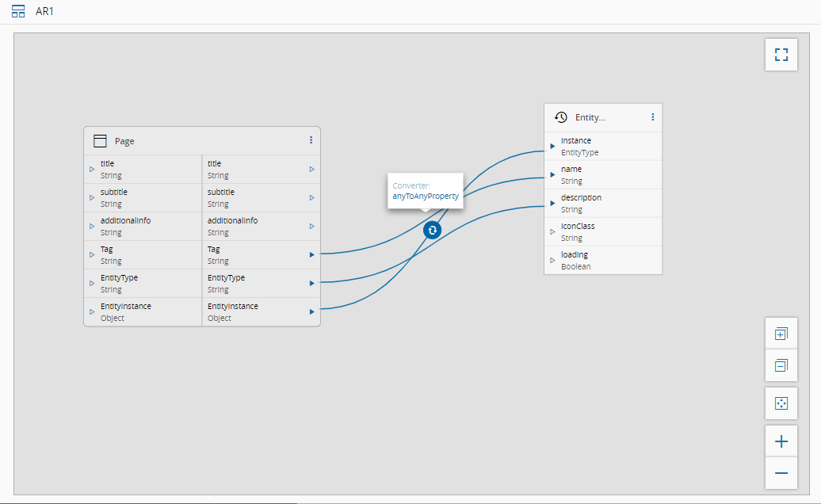Click output port arrow of Tag

pyautogui.click(x=312, y=254)
